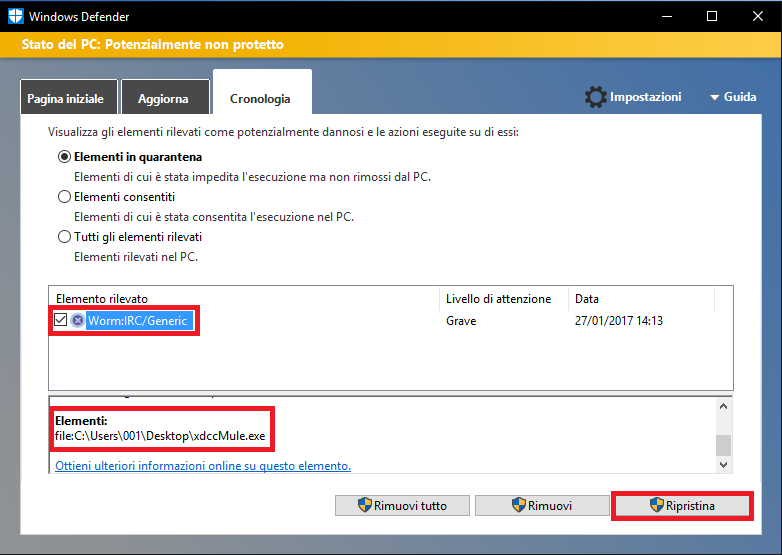
Task: Click the threat icon beside Worm:IRC/Generic
Action: pyautogui.click(x=78, y=321)
